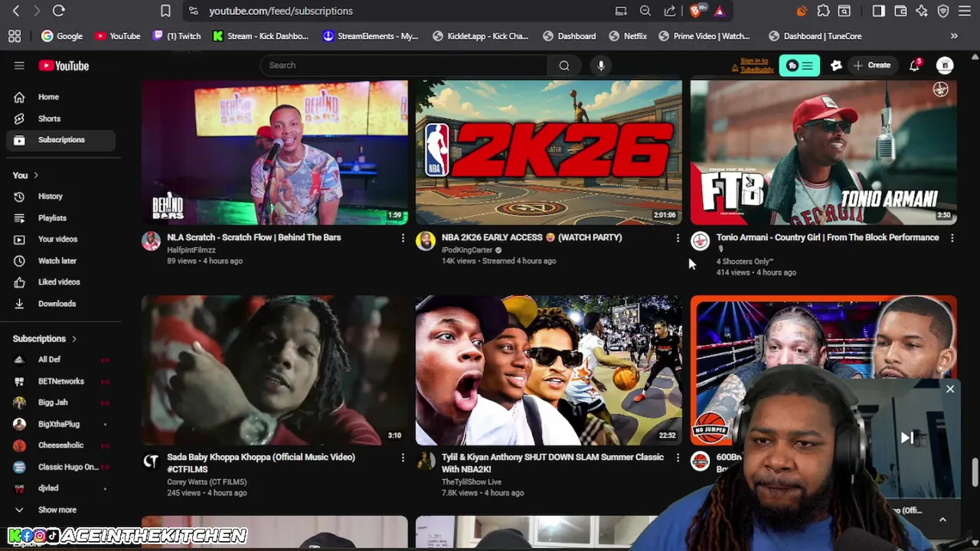Open Playlists in the sidebar

[60, 218]
